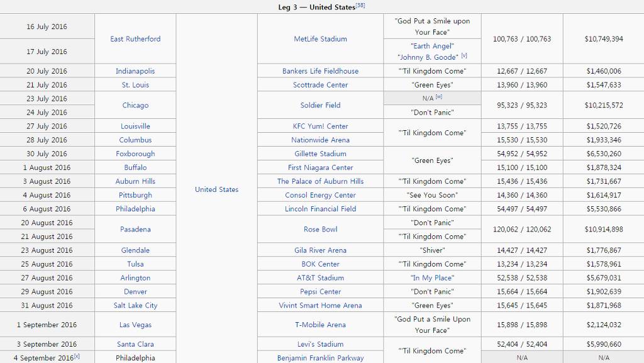Open the Benjamin Franklin Parkway link
Image resolution: width=644 pixels, height=363 pixels.
[320, 358]
